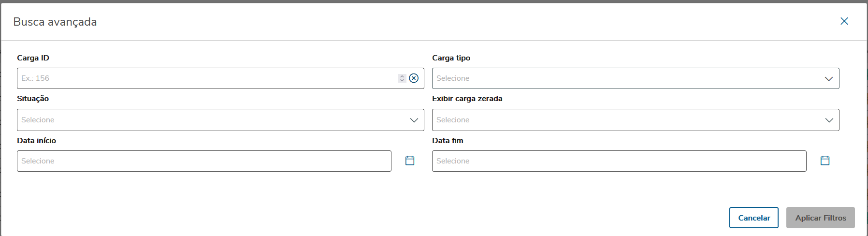The height and width of the screenshot is (236, 868).
Task: Open the Data fim calendar picker
Action: click(825, 161)
